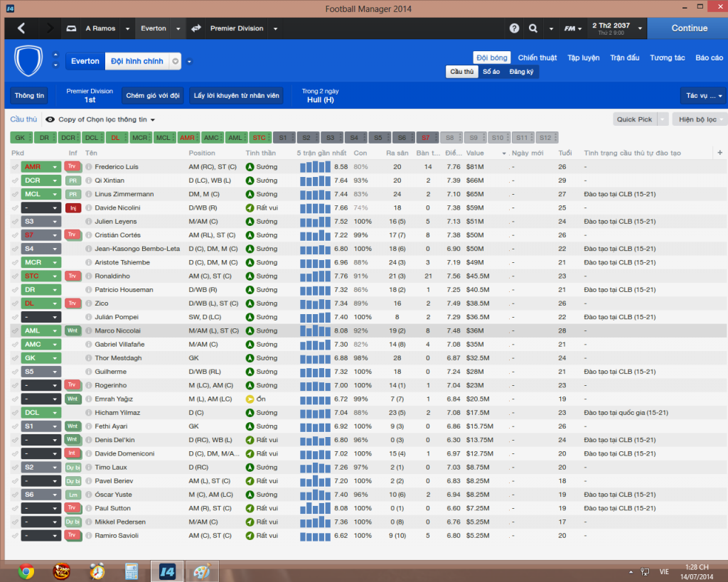
Task: Click the Continue button
Action: pyautogui.click(x=689, y=28)
